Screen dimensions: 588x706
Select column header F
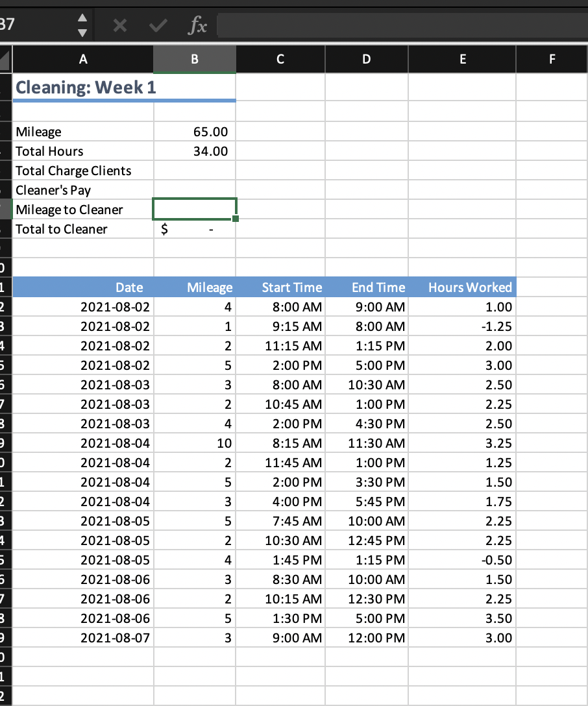tap(550, 58)
